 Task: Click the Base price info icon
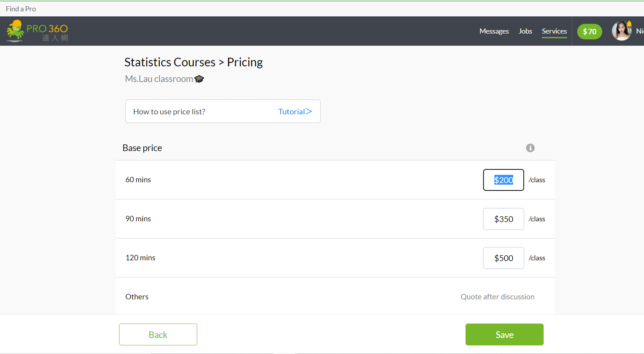coord(530,148)
